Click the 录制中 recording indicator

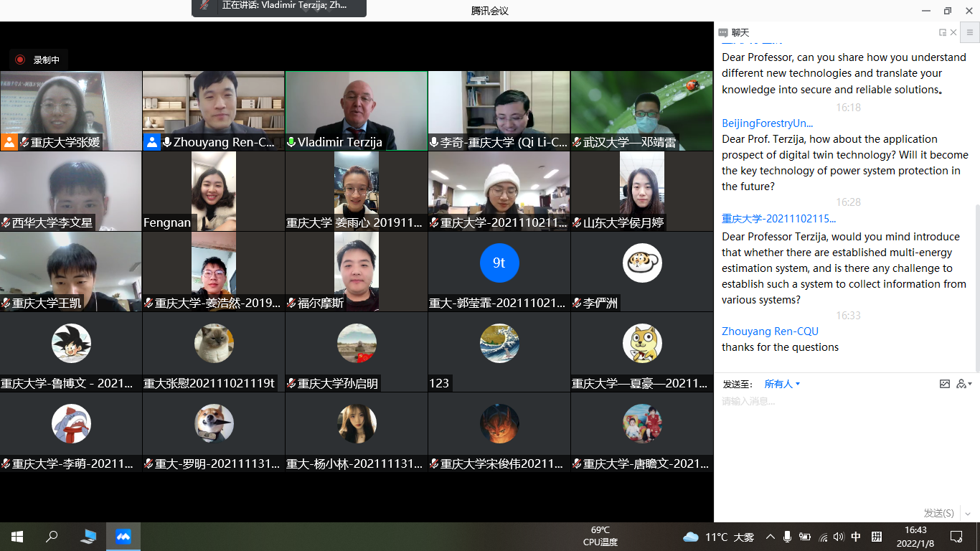[x=39, y=60]
